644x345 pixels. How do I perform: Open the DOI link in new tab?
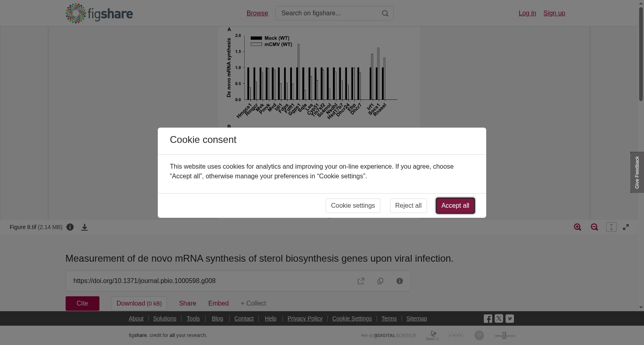click(361, 281)
